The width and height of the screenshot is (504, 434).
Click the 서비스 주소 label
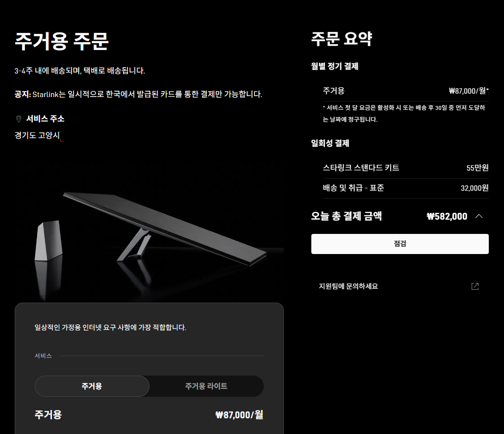click(x=45, y=119)
